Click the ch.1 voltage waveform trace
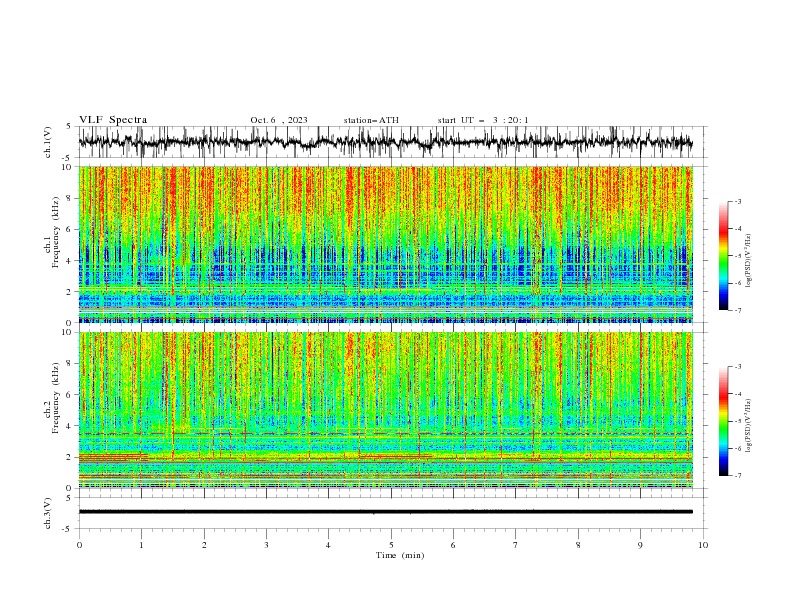 pos(385,142)
